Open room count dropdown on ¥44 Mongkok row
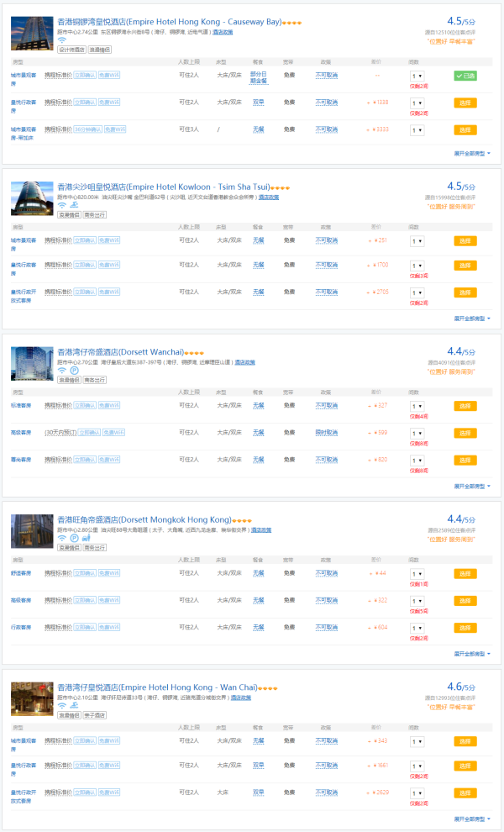The image size is (504, 832). 417,574
